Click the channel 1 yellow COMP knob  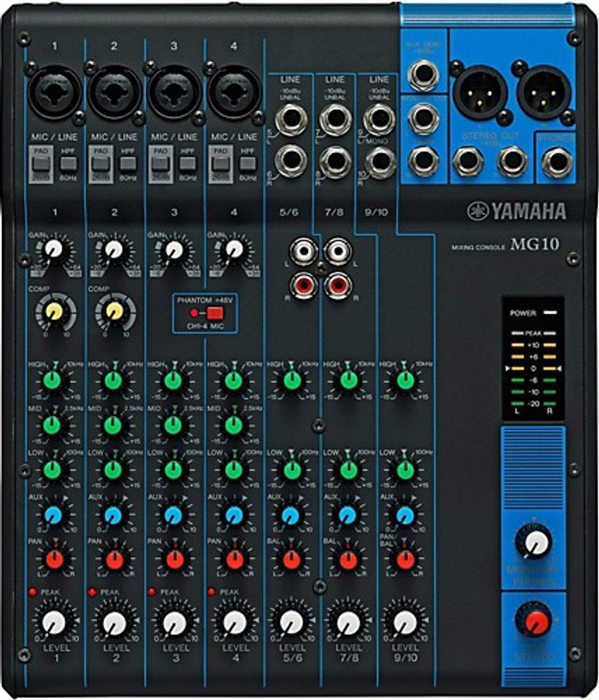56,311
